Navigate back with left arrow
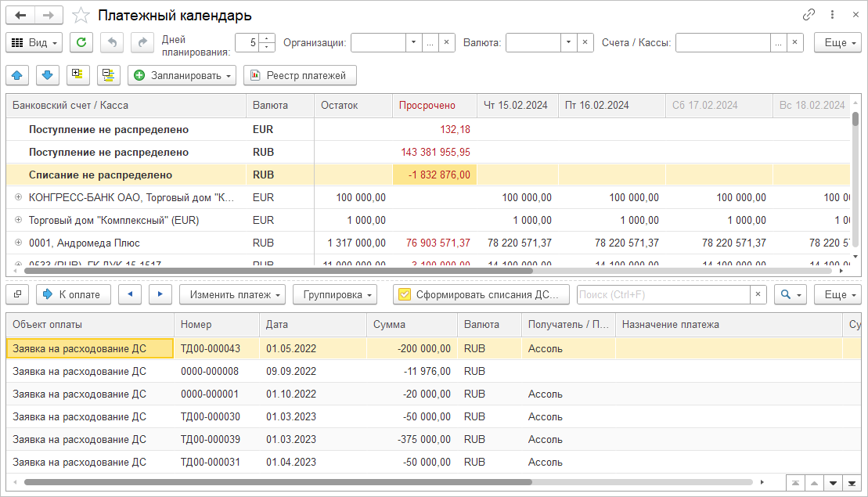 (20, 16)
